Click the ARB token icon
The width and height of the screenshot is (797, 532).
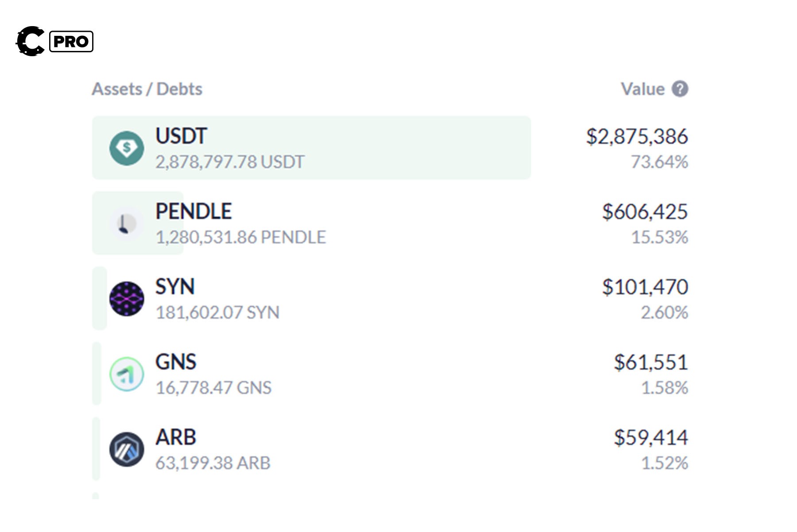click(x=127, y=449)
